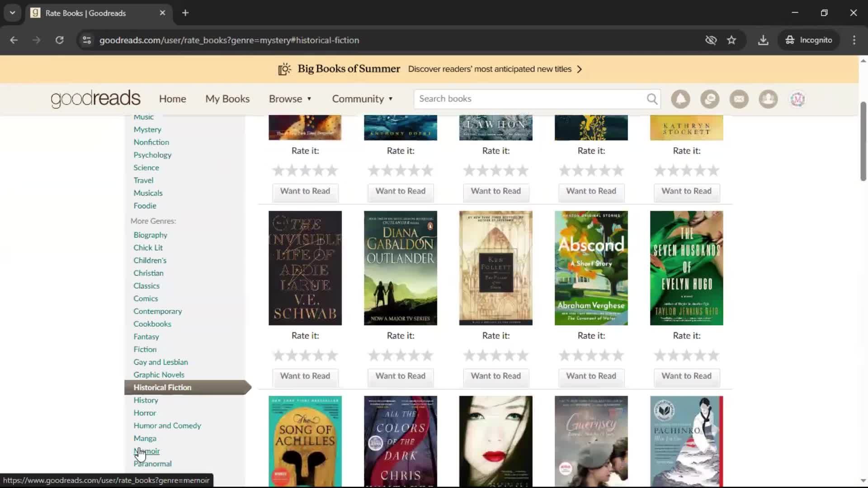
Task: Select the Contemporary genre
Action: (157, 311)
